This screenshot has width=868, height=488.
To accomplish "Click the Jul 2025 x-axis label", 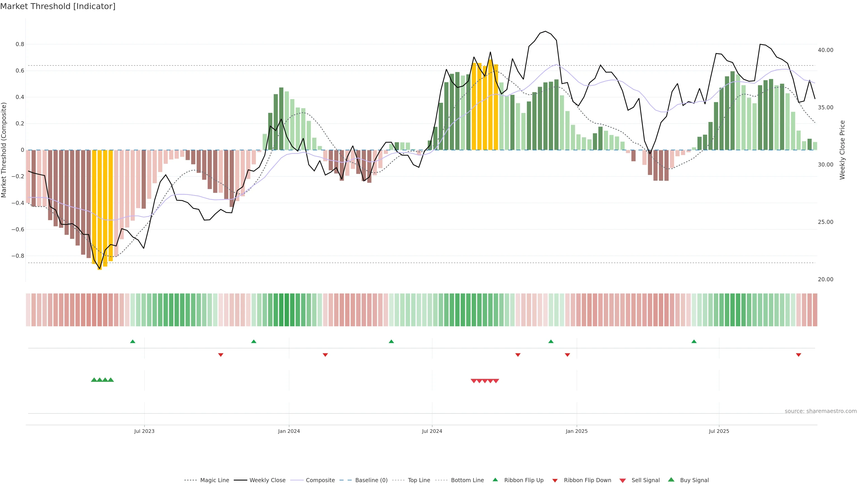I will 719,431.
